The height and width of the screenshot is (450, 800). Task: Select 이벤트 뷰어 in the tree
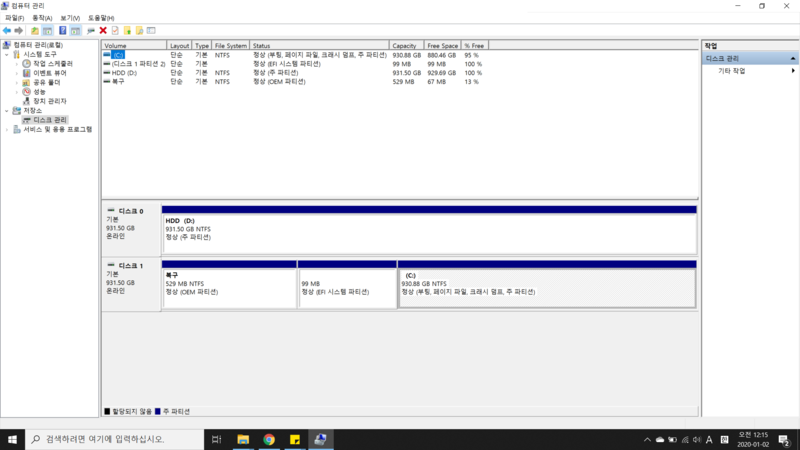(49, 73)
